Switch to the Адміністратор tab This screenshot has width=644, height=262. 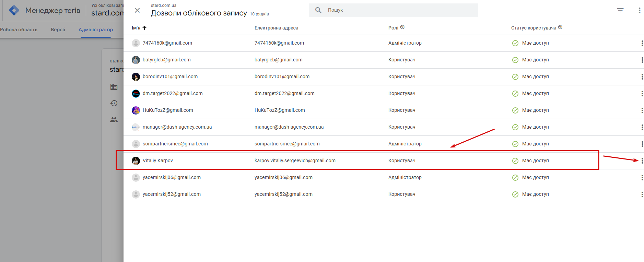(96, 29)
